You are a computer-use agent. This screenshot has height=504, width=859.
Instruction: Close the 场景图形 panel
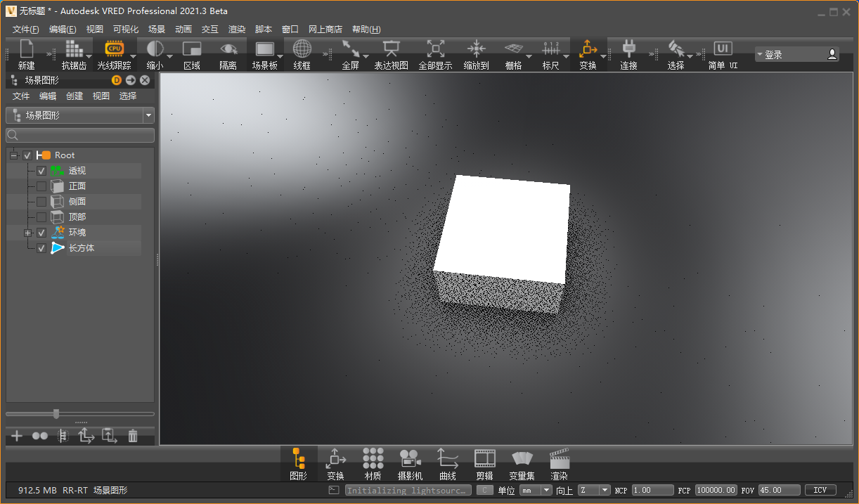tap(145, 80)
